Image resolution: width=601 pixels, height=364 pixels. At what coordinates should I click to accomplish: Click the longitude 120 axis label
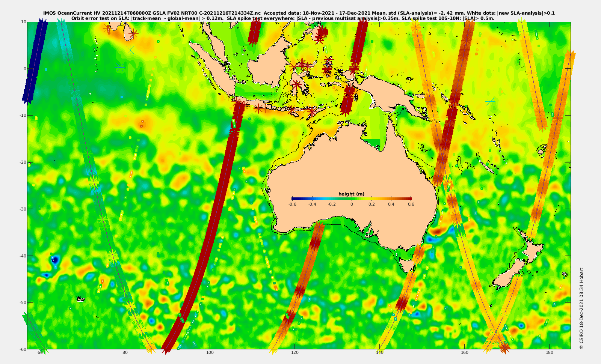[295, 352]
